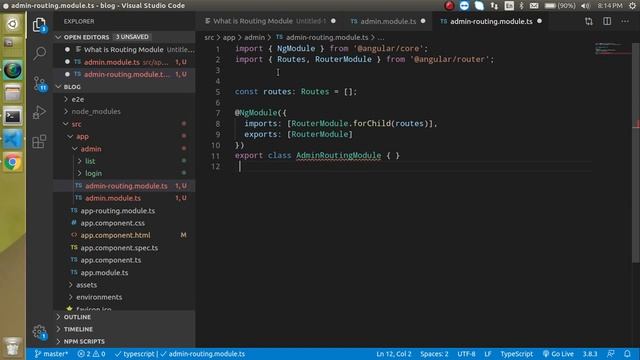Open the Explorer view icon

coord(39,25)
